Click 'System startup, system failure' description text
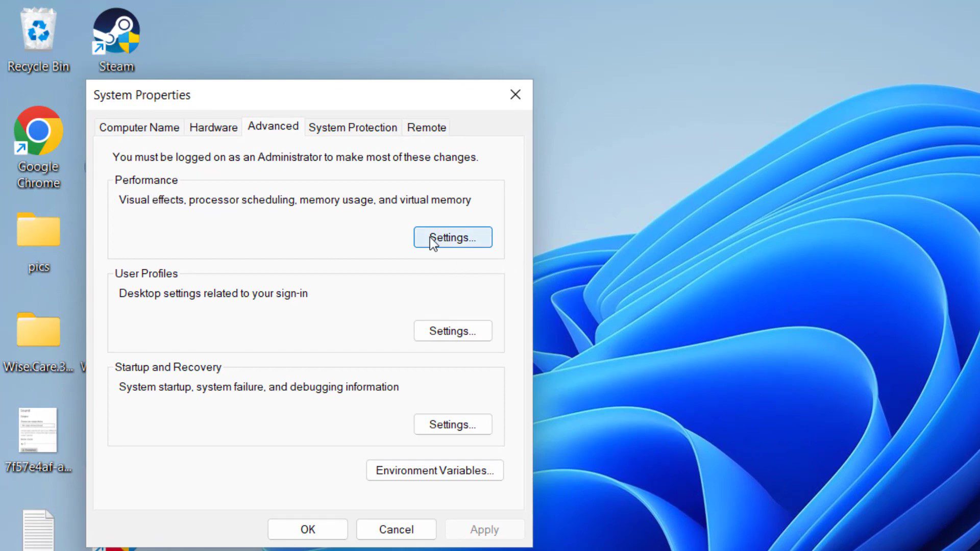980x551 pixels. 258,387
